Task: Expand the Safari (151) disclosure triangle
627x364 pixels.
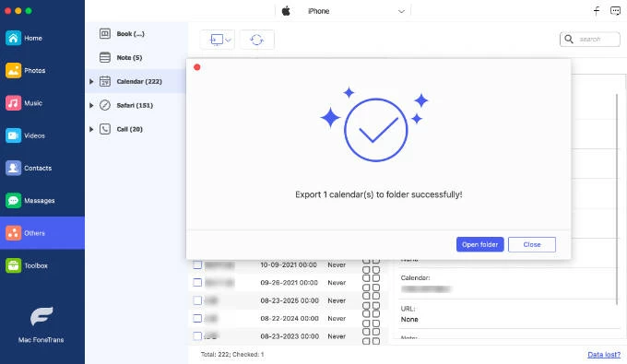Action: (x=91, y=105)
